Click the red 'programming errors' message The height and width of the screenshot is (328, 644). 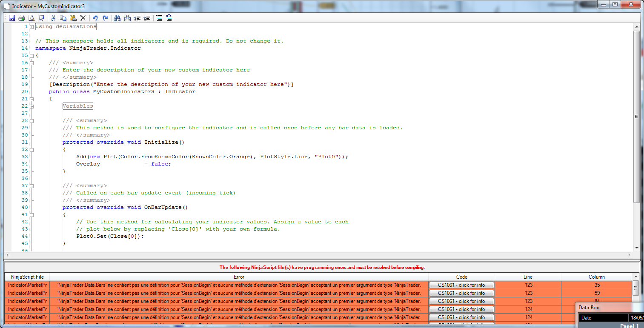(322, 268)
